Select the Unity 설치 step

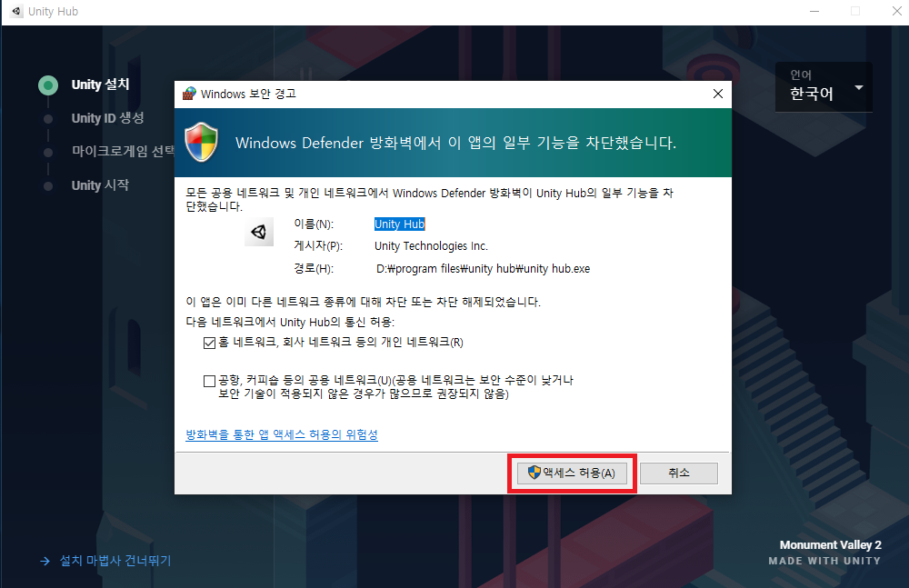(100, 85)
